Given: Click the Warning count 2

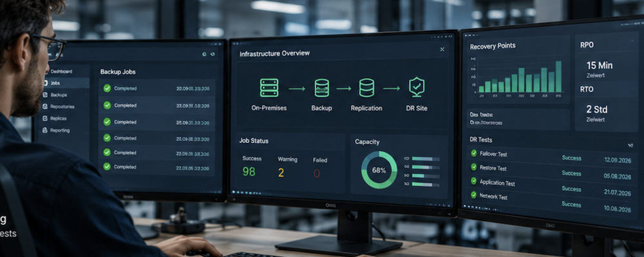Looking at the screenshot, I should point(281,173).
